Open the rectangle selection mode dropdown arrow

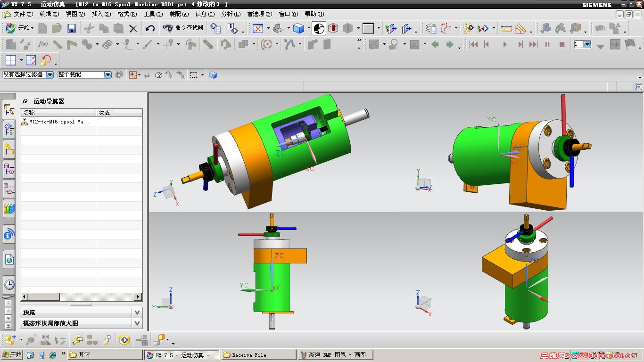203,75
